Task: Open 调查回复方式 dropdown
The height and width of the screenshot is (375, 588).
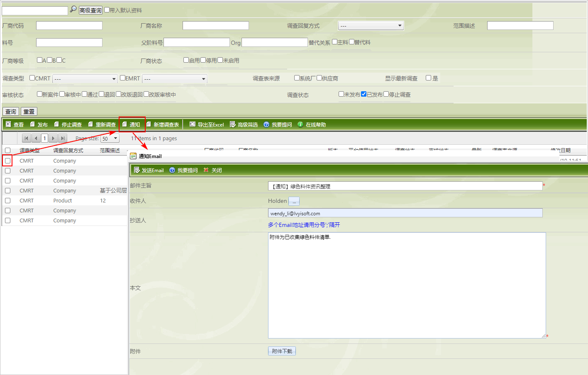Action: pos(371,26)
